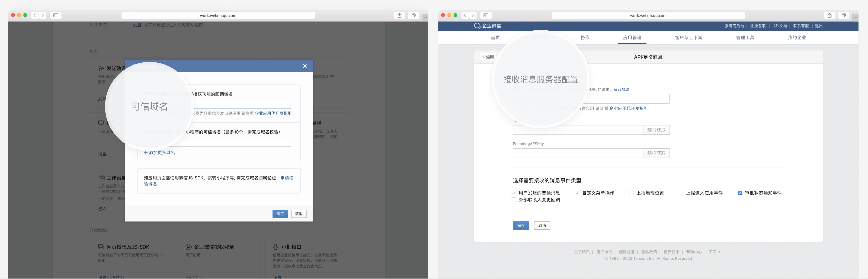Click the 返回 back button
The width and height of the screenshot is (868, 279).
(x=488, y=57)
